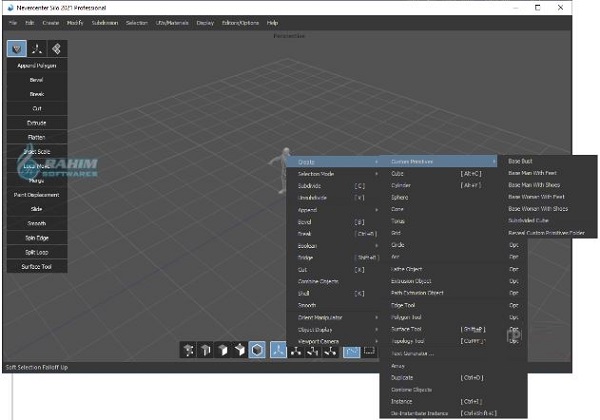This screenshot has width=600, height=420.
Task: Select the highlighted hexagon object icon in bottom toolbar
Action: tap(257, 350)
